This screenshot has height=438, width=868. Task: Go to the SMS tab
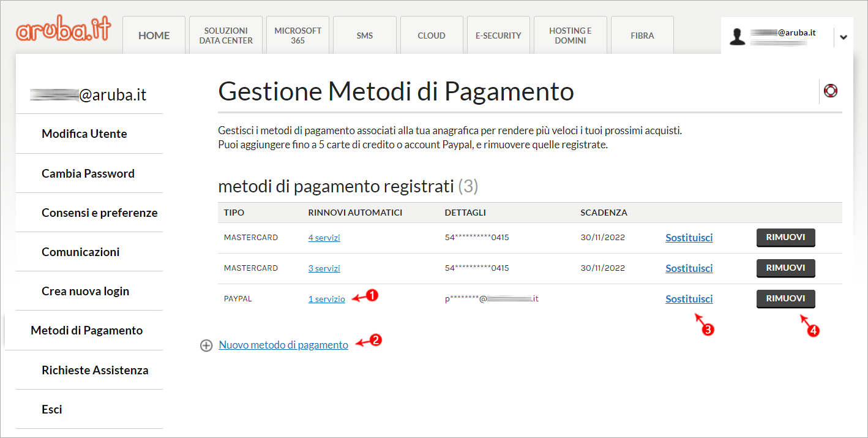[365, 36]
